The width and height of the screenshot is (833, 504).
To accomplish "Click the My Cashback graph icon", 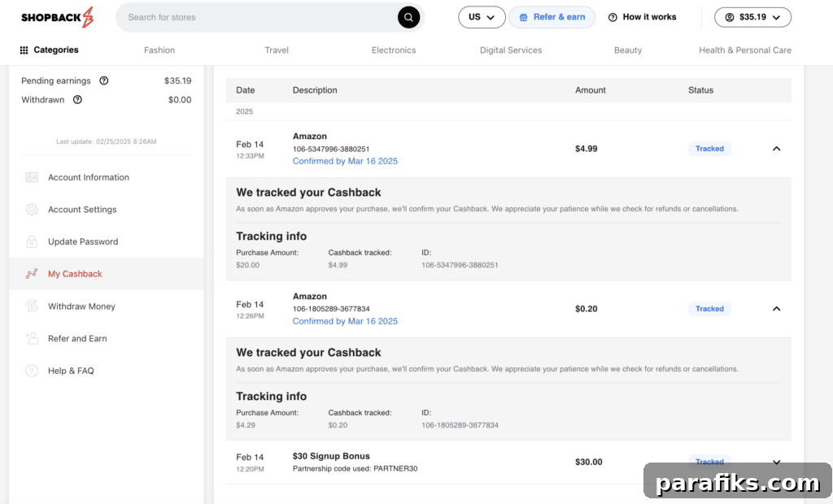I will (x=32, y=274).
